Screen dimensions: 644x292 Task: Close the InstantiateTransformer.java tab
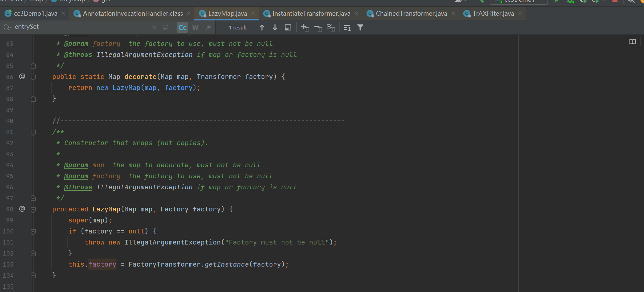tap(356, 13)
